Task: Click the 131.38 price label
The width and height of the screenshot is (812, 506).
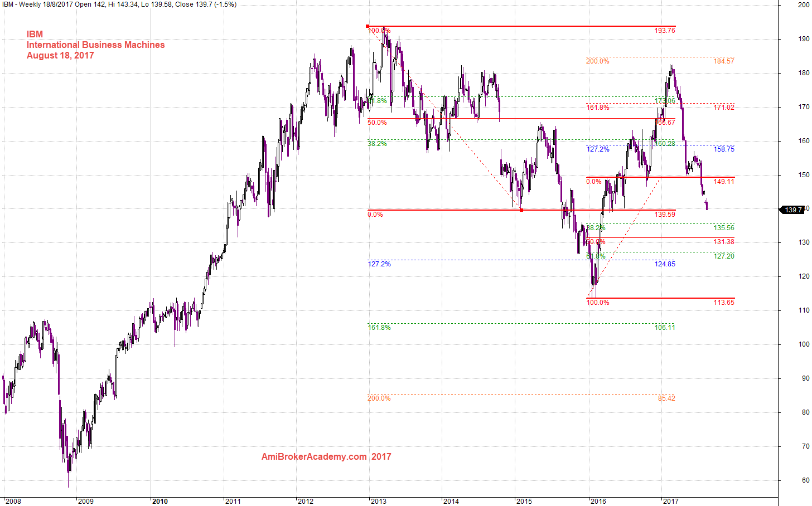Action: [x=724, y=242]
